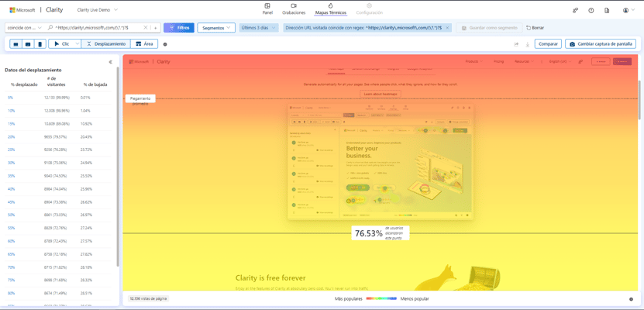Open the share/connections icon in header
This screenshot has width=644, height=310.
[x=575, y=11]
